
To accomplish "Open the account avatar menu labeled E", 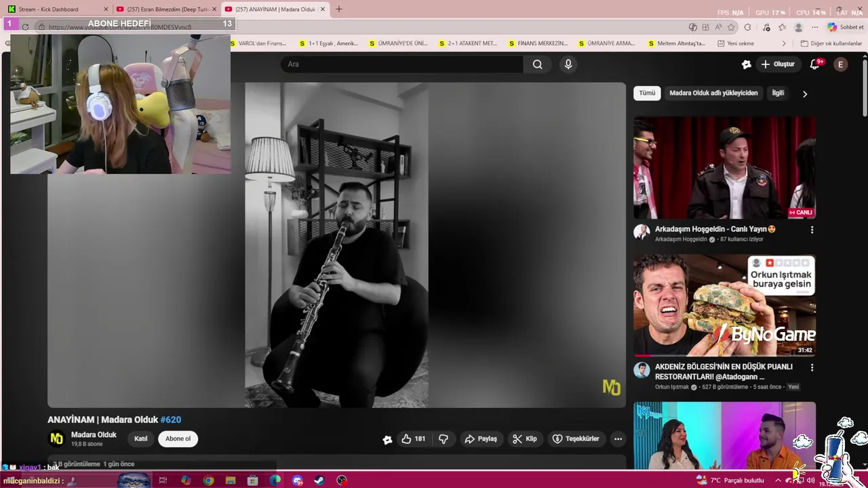I will 840,64.
